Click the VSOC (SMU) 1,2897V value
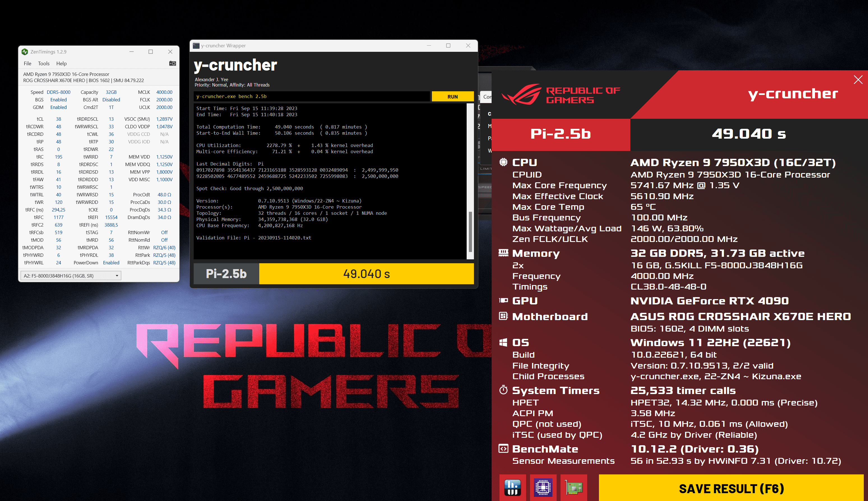 [164, 119]
